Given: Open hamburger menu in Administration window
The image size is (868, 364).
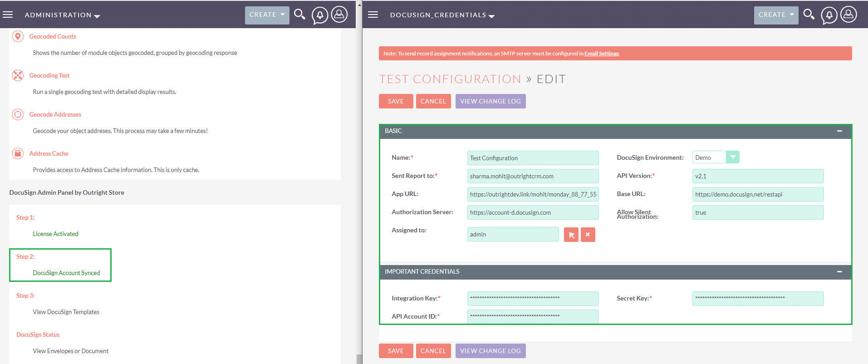Looking at the screenshot, I should coord(8,15).
